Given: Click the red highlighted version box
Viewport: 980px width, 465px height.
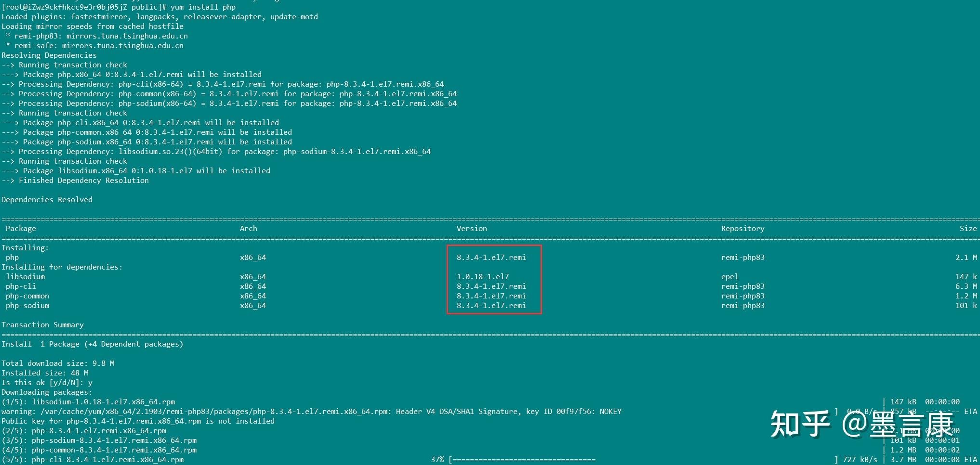Looking at the screenshot, I should tap(494, 279).
